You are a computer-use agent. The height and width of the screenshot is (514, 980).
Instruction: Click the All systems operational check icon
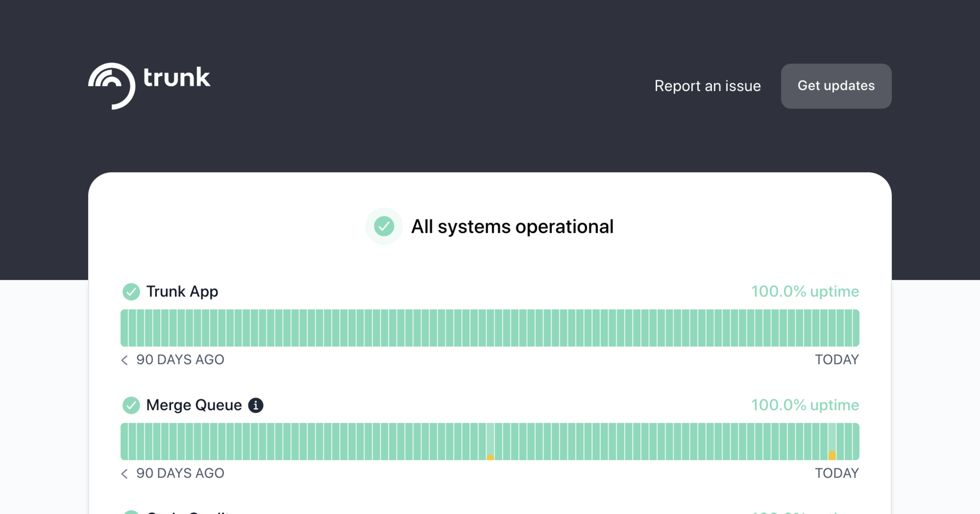tap(384, 226)
